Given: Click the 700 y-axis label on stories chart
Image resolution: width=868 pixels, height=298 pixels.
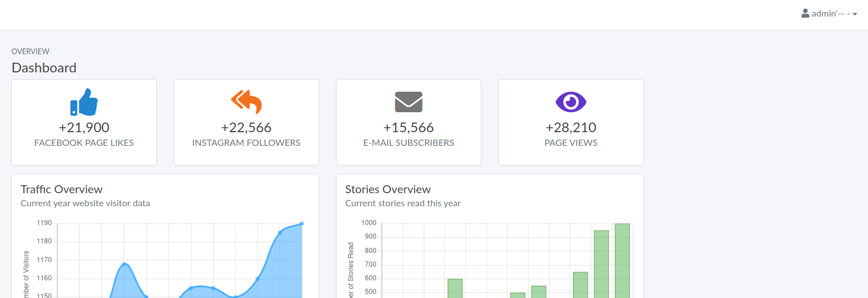Looking at the screenshot, I should click(370, 264).
